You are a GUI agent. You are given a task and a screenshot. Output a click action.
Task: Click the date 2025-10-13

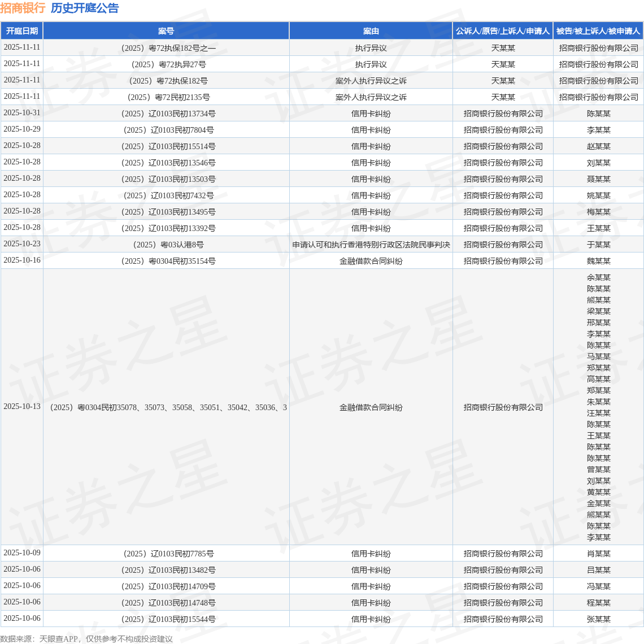click(x=22, y=407)
